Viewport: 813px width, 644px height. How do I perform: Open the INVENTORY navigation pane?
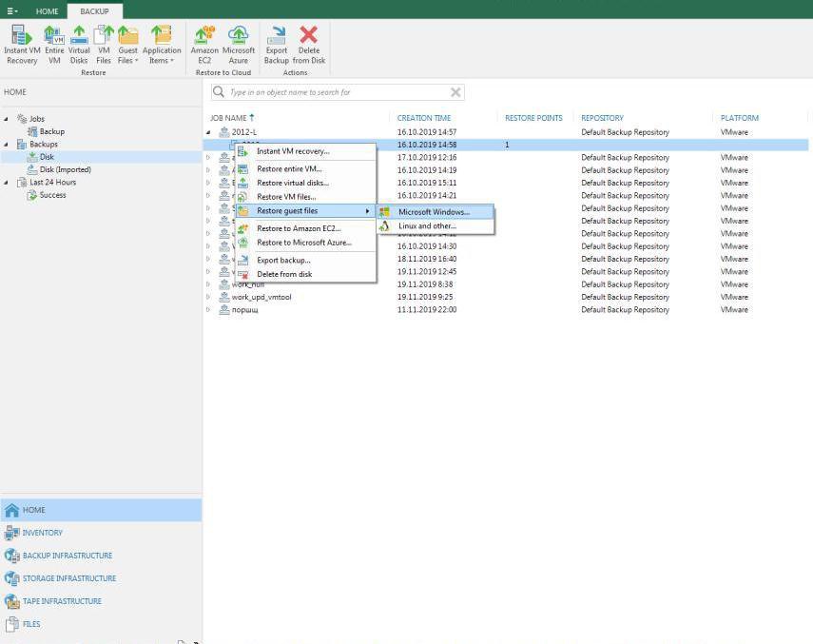point(101,533)
